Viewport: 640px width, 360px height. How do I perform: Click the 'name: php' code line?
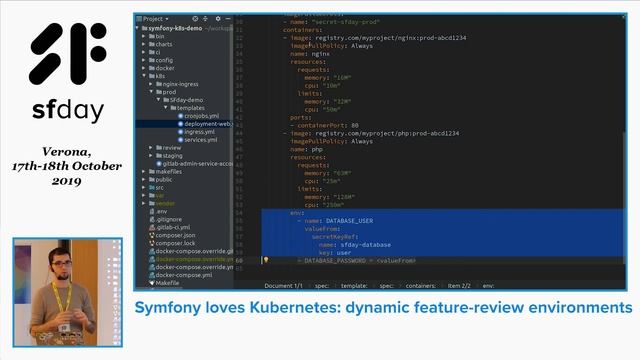pyautogui.click(x=307, y=149)
